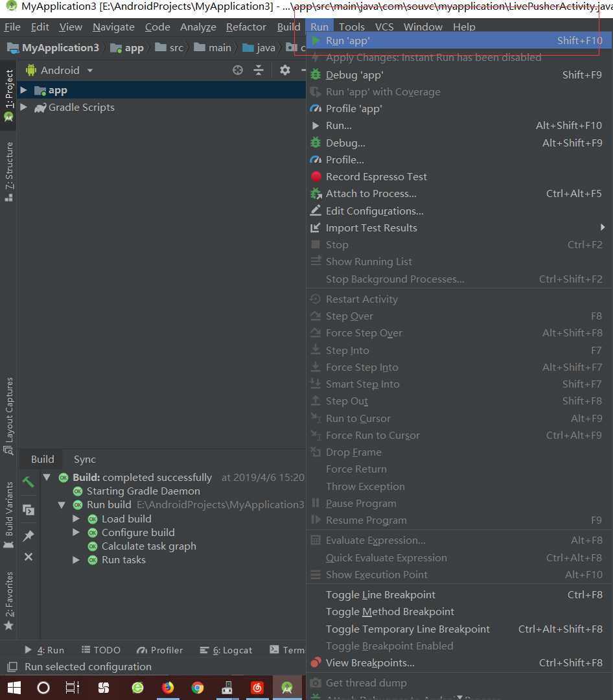Select Gradle Scripts in project tree
This screenshot has height=700, width=613.
click(81, 107)
